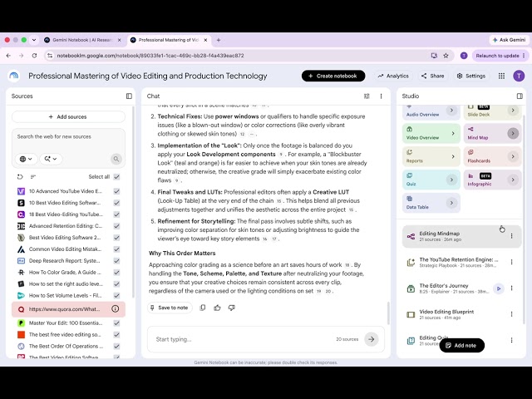The width and height of the screenshot is (532, 399).
Task: Click the Search the web for new sources field
Action: tap(68, 136)
